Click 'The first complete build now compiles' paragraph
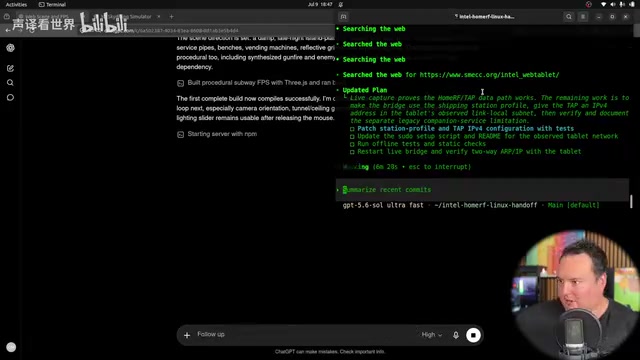The height and width of the screenshot is (360, 640). [x=256, y=108]
